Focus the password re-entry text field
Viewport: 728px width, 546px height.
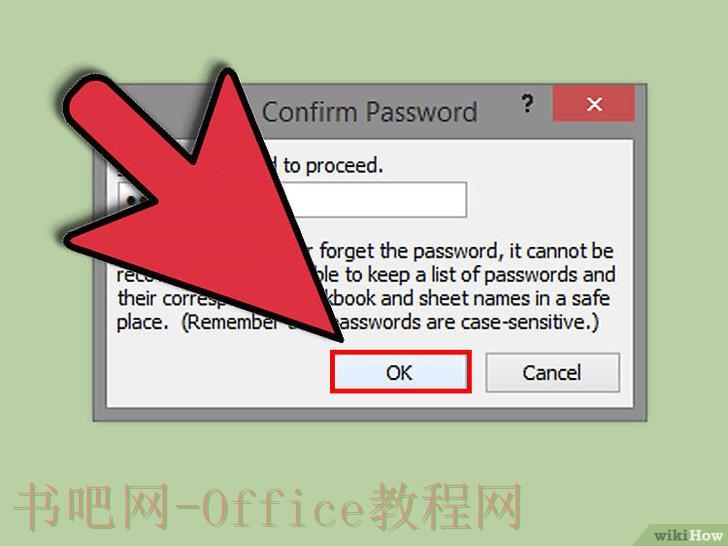click(292, 200)
